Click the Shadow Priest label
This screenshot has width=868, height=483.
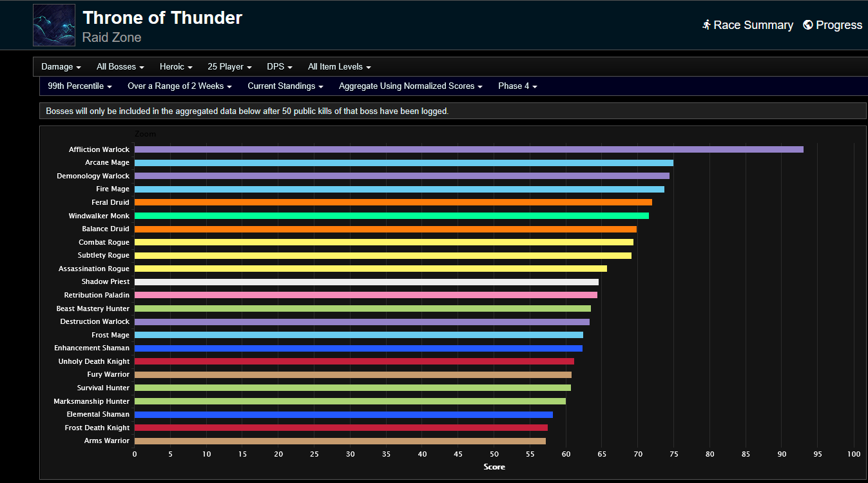[x=106, y=282]
